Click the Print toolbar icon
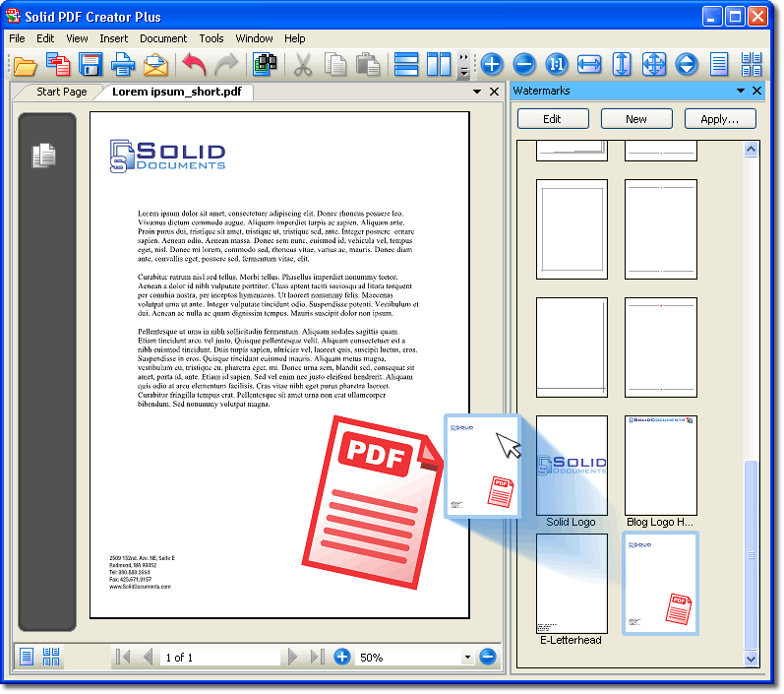784x694 pixels. (x=123, y=66)
